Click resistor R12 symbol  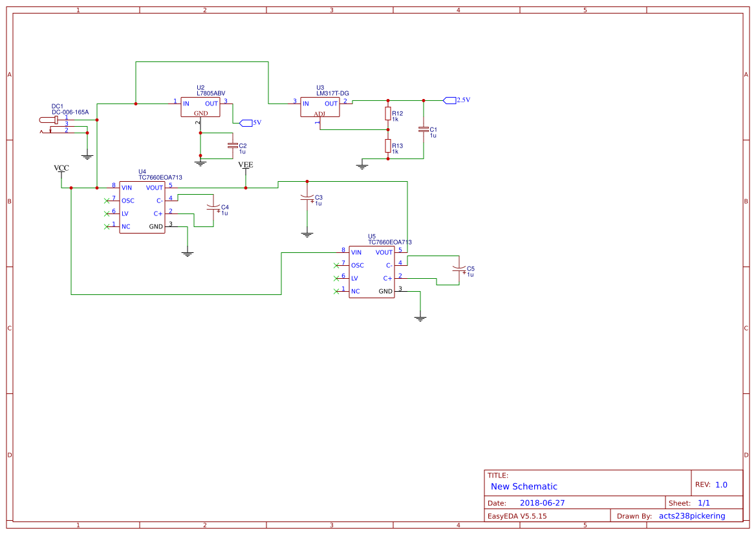(x=388, y=114)
